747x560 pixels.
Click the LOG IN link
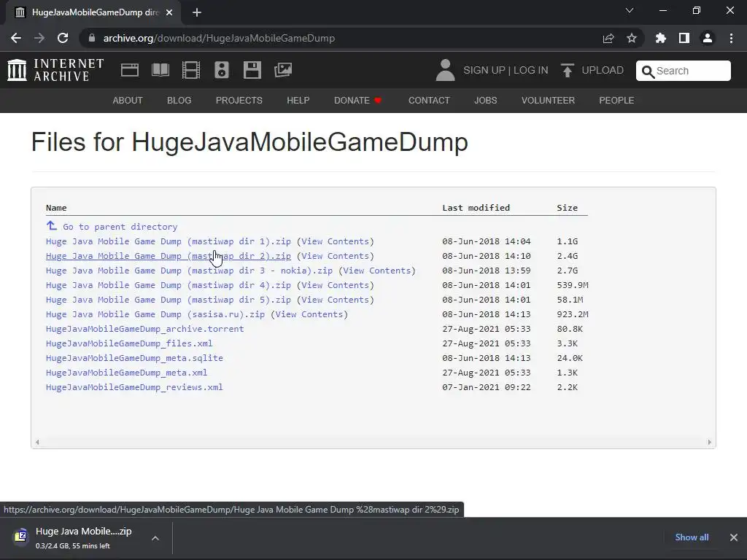click(x=531, y=71)
